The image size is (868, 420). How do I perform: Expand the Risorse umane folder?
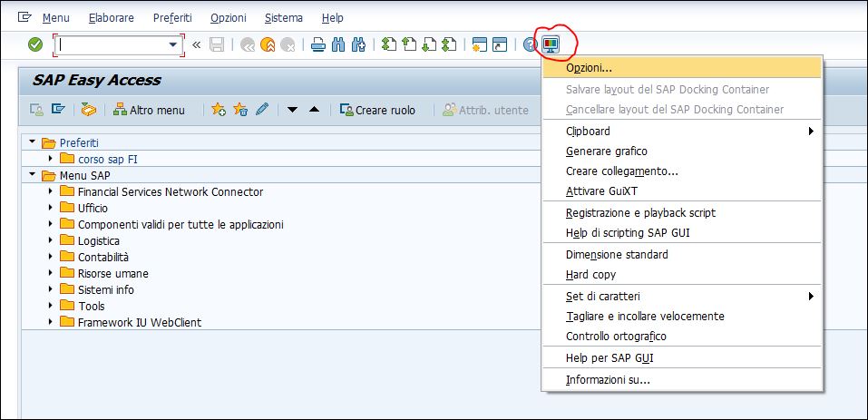point(51,273)
